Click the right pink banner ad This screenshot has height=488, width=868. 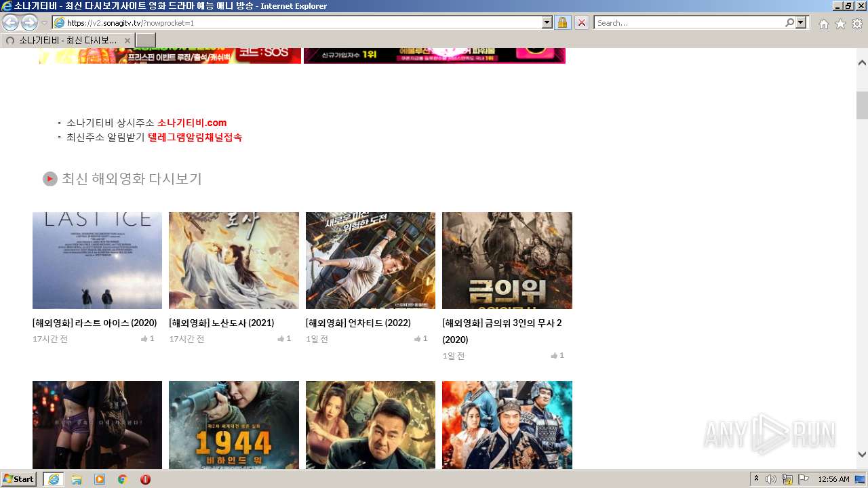pos(435,56)
